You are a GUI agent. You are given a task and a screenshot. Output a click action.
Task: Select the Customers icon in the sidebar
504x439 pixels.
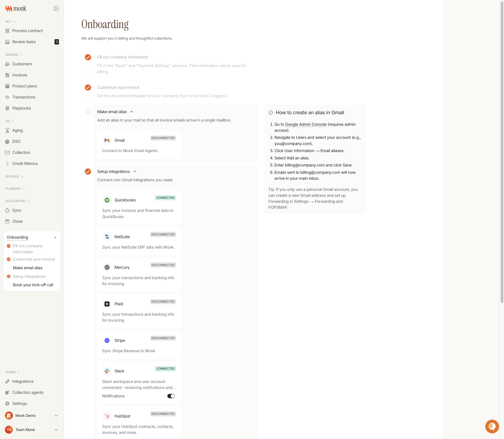(7, 64)
